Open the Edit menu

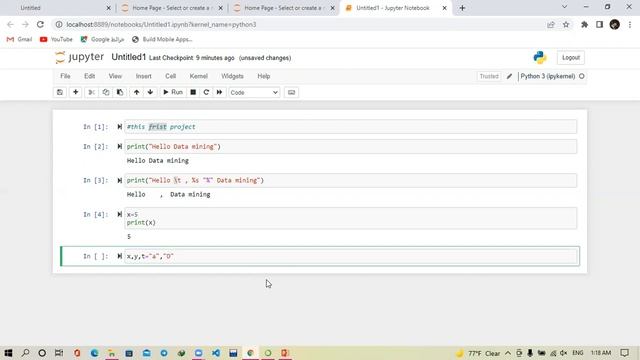point(89,76)
